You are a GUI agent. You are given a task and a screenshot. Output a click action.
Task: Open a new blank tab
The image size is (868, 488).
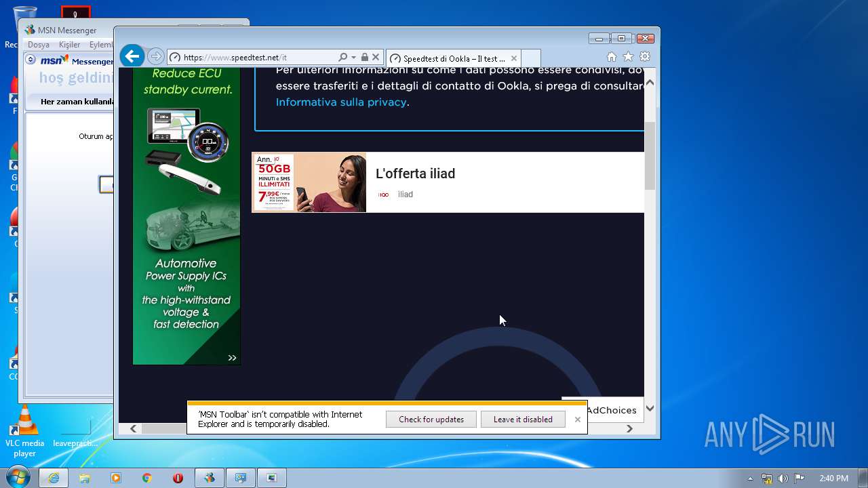(532, 58)
